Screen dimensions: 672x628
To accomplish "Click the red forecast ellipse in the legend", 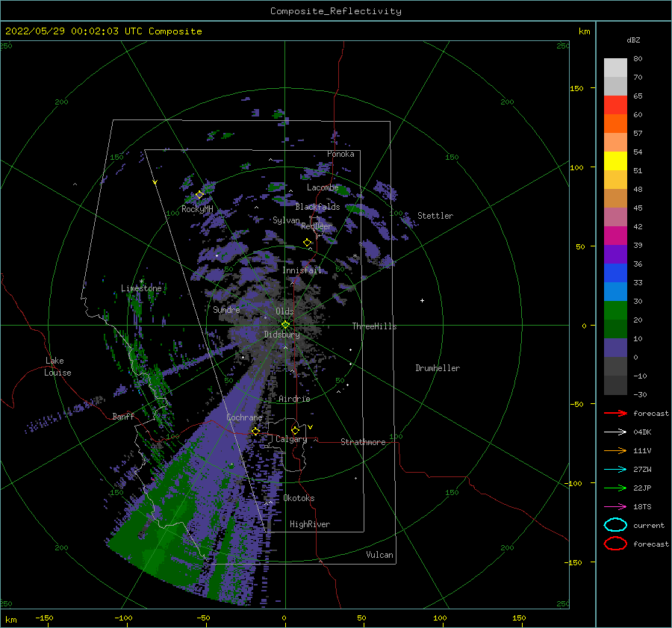I will (x=615, y=544).
